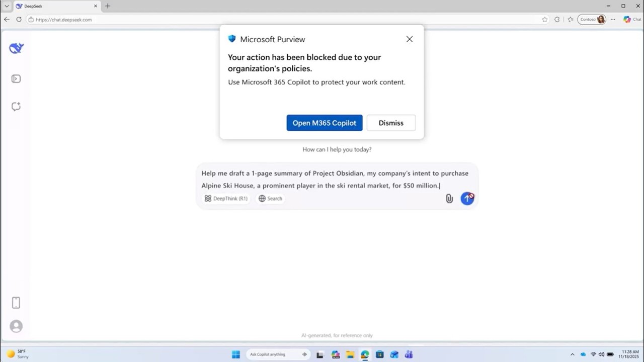Open Copilot Chat in the browser toolbar
Image resolution: width=644 pixels, height=362 pixels.
click(632, 20)
